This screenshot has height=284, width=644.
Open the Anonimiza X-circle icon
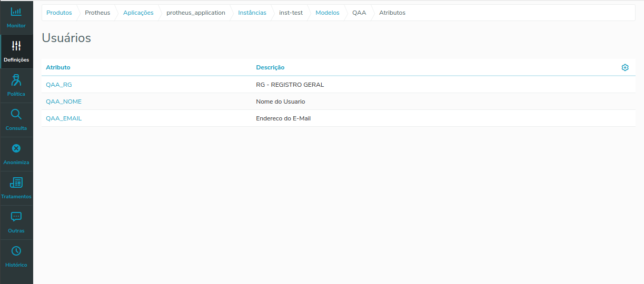tap(16, 148)
